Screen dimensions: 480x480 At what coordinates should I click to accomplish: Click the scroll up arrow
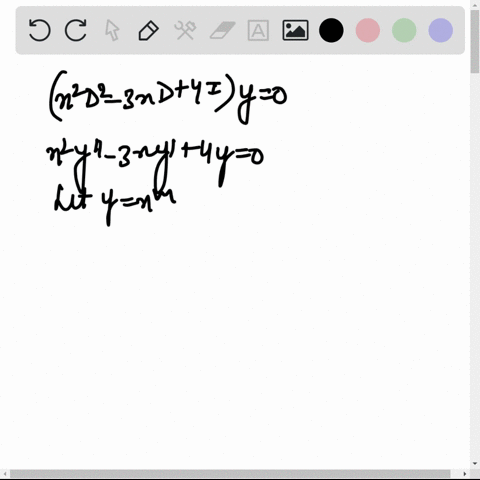(475, 4)
